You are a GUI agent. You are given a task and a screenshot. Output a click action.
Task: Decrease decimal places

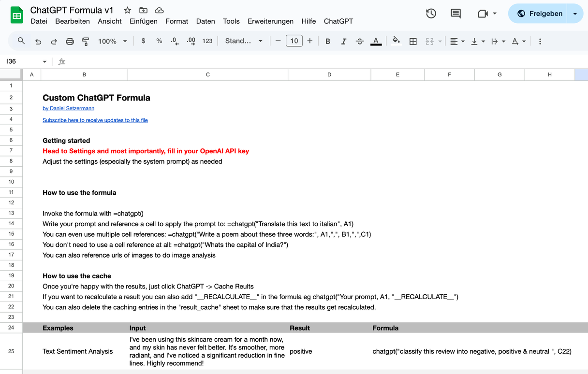[175, 41]
